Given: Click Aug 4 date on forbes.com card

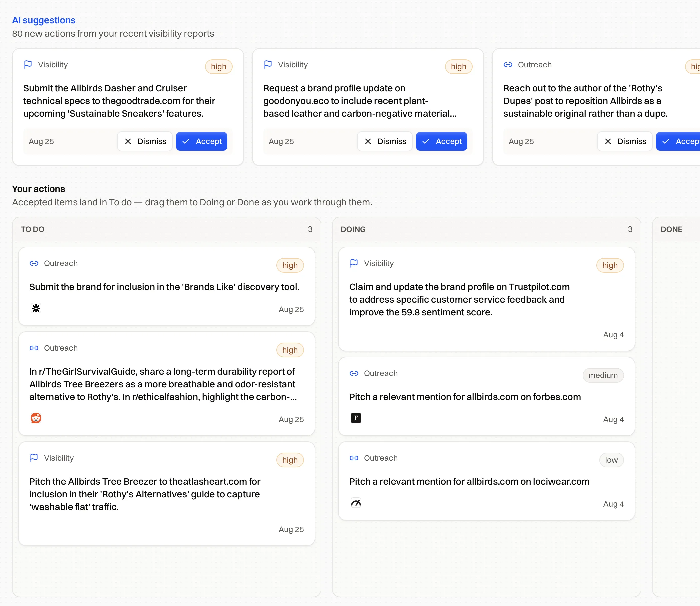Looking at the screenshot, I should pyautogui.click(x=613, y=419).
